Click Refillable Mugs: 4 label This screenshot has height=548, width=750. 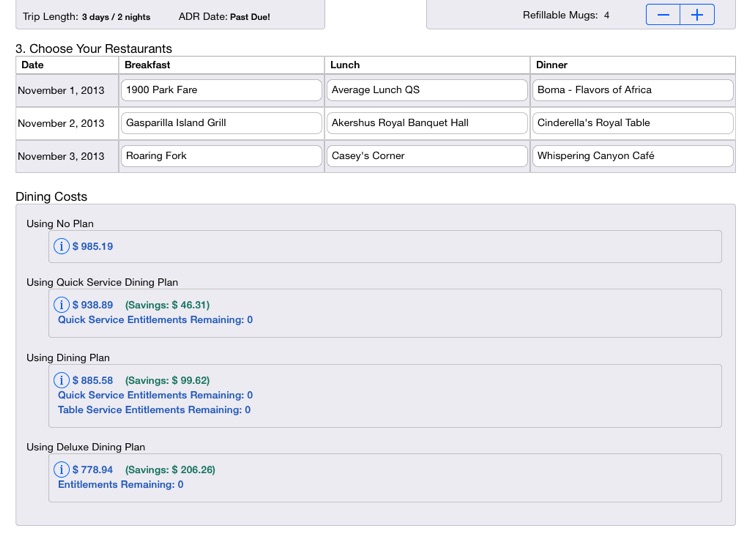(x=566, y=15)
